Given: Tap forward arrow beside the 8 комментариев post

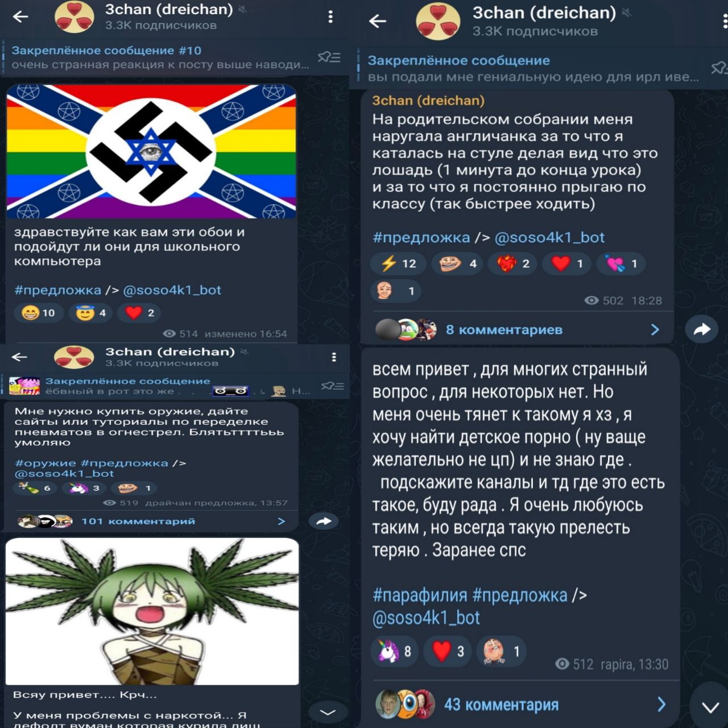Looking at the screenshot, I should point(702,329).
